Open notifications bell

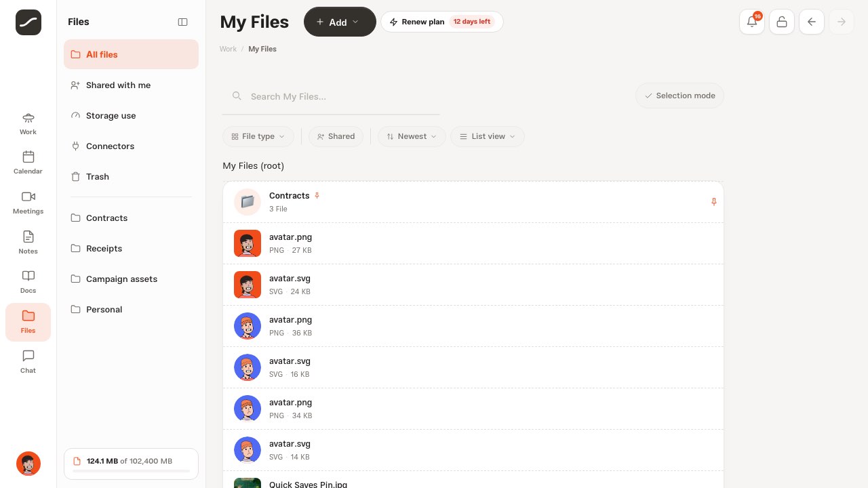coord(752,22)
